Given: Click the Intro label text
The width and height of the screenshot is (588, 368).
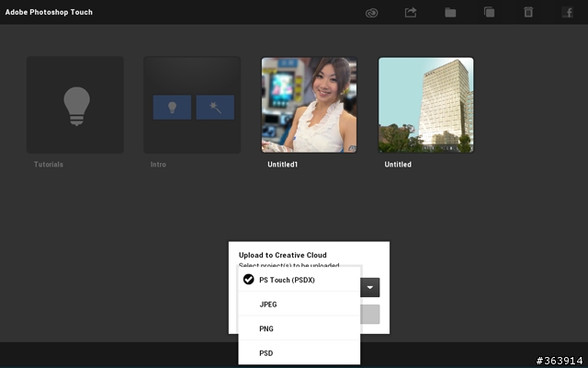Looking at the screenshot, I should click(x=158, y=165).
